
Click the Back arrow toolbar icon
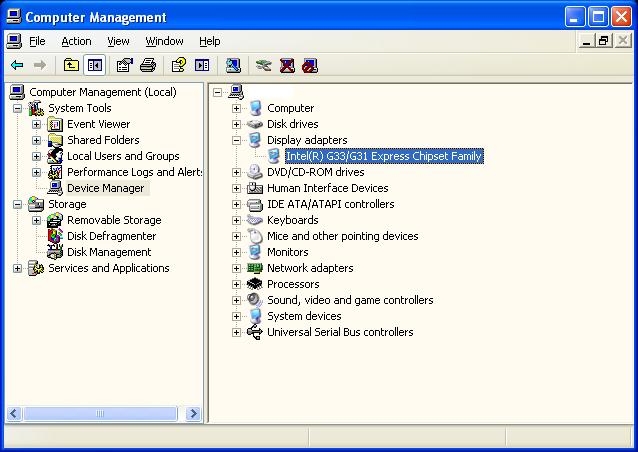(17, 65)
